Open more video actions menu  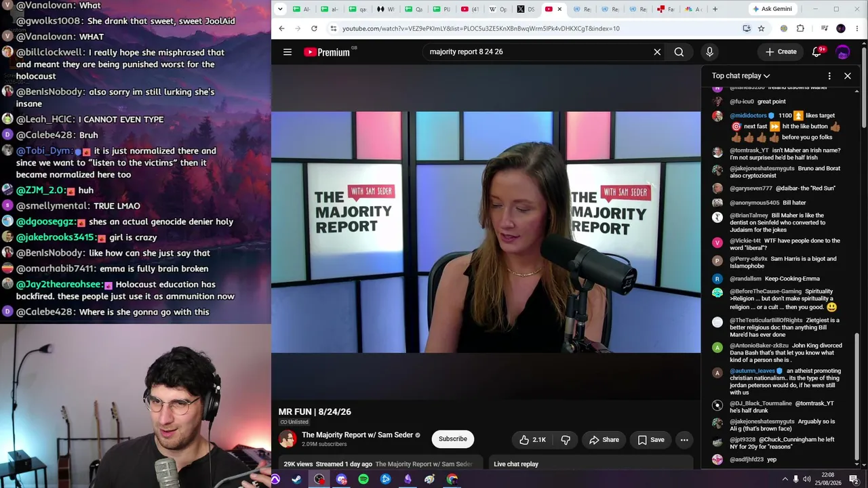tap(684, 440)
